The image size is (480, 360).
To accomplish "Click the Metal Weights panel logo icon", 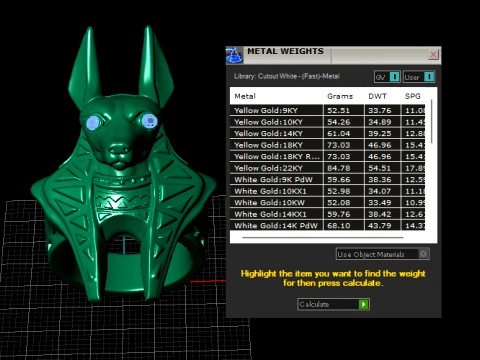I will tap(234, 55).
